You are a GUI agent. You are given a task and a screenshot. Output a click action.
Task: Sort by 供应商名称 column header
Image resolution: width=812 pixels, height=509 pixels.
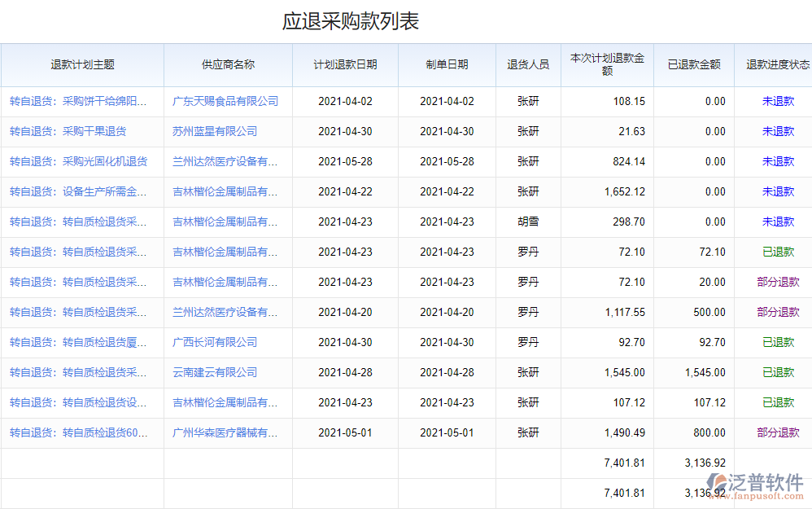coord(228,65)
